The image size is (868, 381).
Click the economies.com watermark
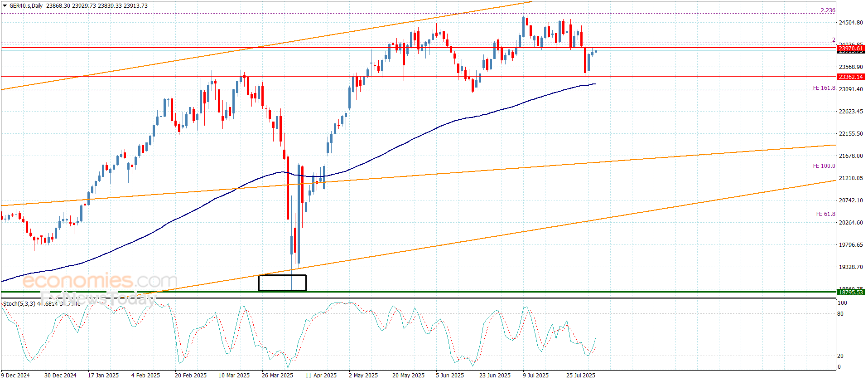tap(100, 281)
